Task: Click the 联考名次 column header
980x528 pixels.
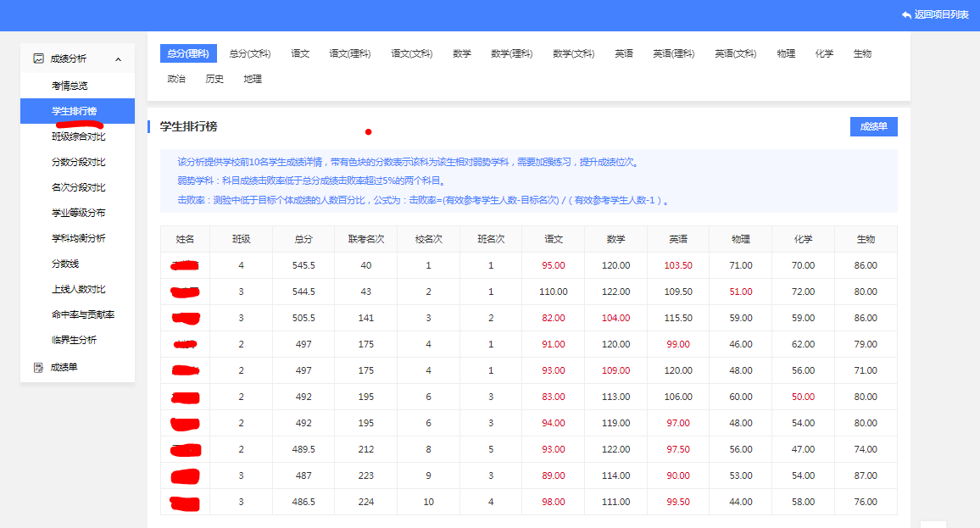Action: 366,239
